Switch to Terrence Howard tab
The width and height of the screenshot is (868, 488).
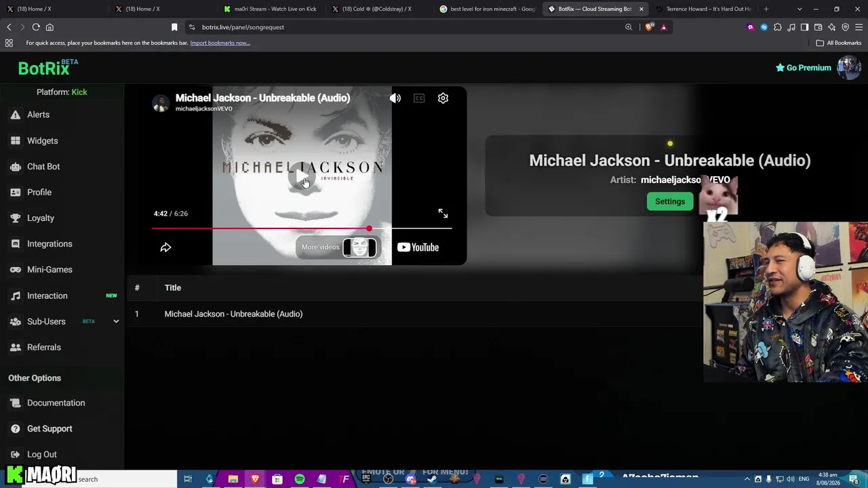[x=703, y=9]
